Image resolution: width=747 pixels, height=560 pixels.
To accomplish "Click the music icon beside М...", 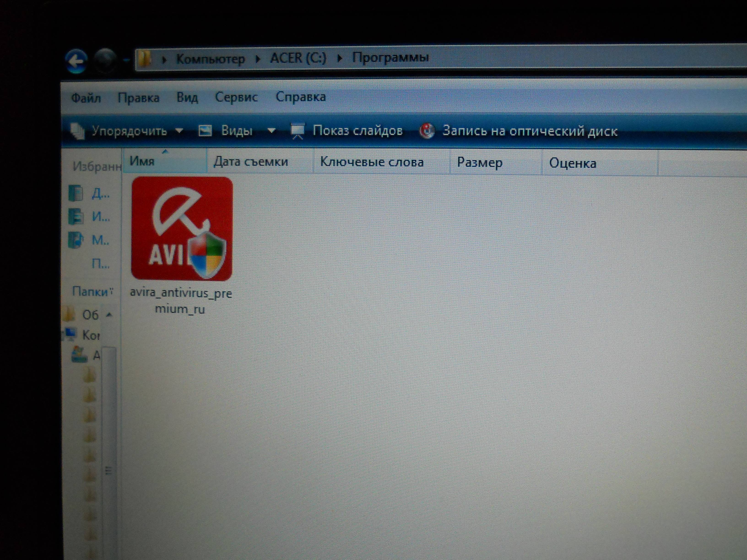I will (75, 240).
